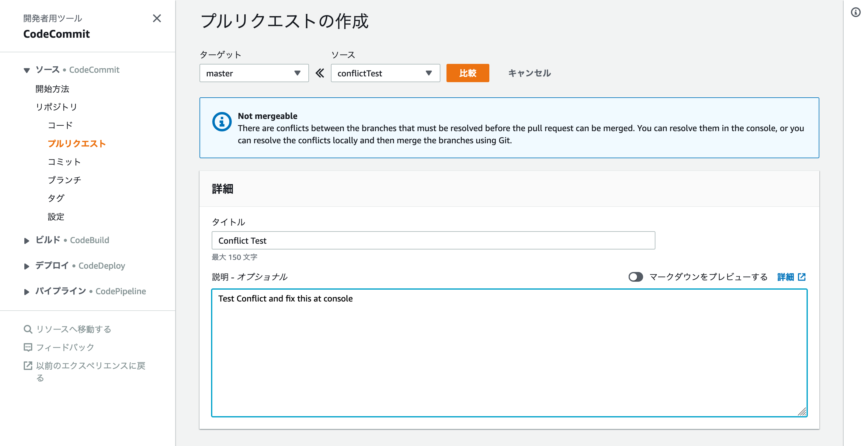This screenshot has width=868, height=446.
Task: Click the info icon in the top-right corner
Action: (856, 13)
